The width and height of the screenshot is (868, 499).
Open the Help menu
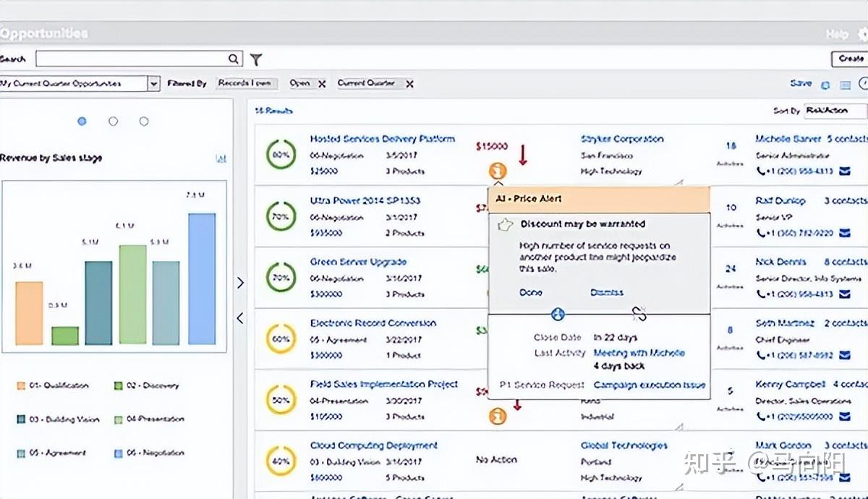point(837,35)
